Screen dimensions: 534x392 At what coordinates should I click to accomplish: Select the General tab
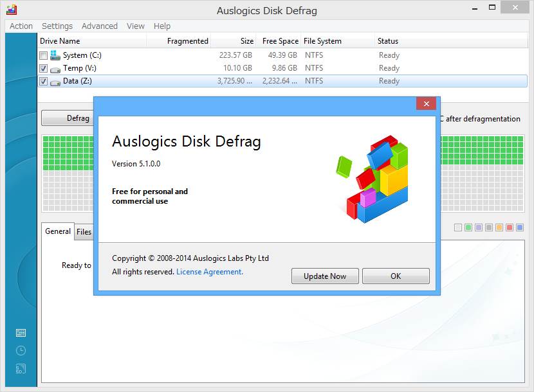(57, 231)
